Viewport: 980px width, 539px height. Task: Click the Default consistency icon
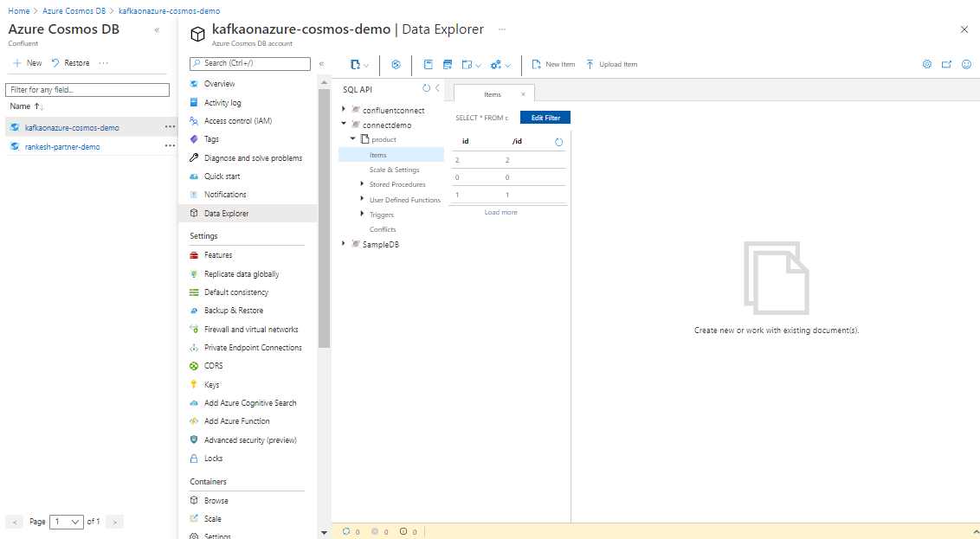(194, 292)
